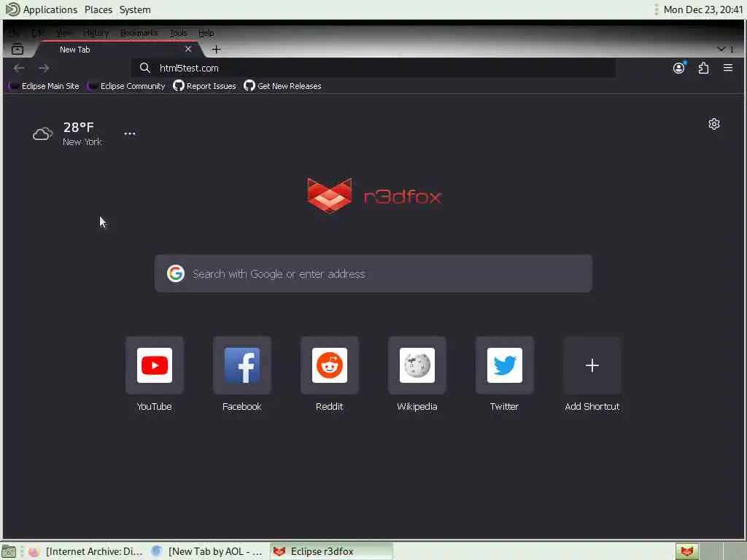Click the search magnifier in address bar
747x560 pixels.
[x=145, y=68]
